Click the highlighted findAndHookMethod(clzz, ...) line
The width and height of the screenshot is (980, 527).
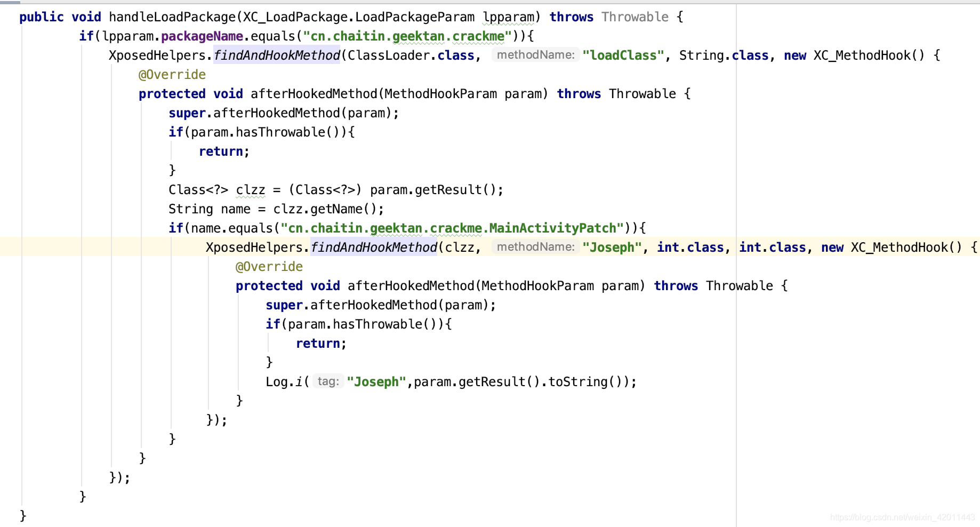click(x=373, y=247)
